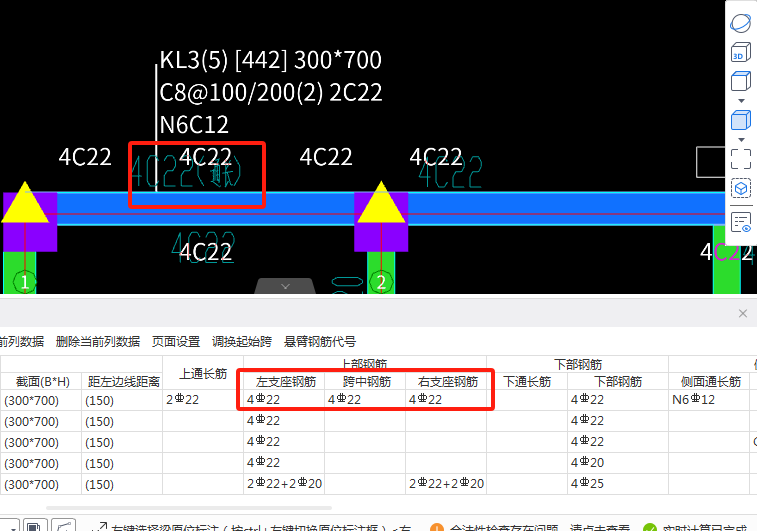This screenshot has width=757, height=531.
Task: Collapse the panel using the chevron handle
Action: 285,286
